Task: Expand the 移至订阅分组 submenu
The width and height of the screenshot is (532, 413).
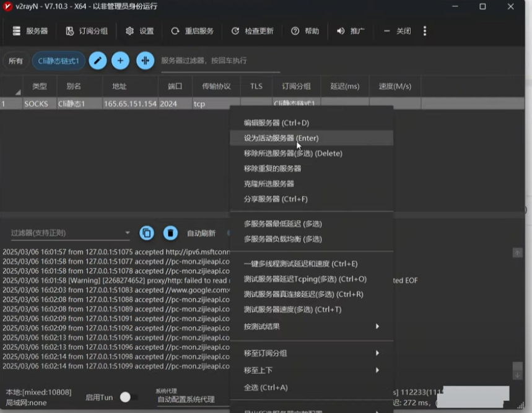Action: tap(310, 353)
